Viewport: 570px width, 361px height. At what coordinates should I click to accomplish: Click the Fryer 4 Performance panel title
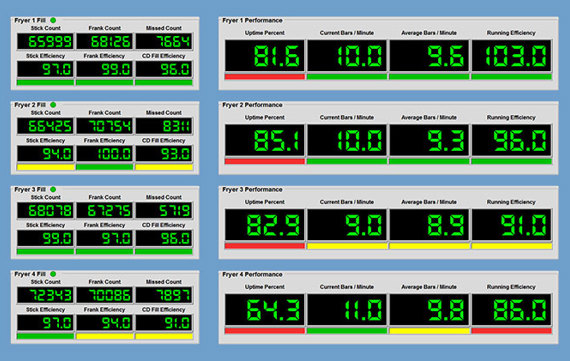[252, 274]
